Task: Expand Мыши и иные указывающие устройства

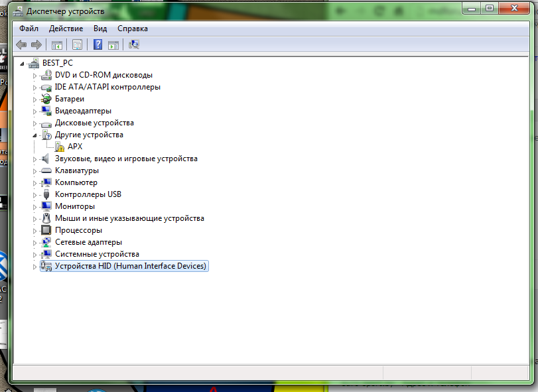Action: (34, 219)
